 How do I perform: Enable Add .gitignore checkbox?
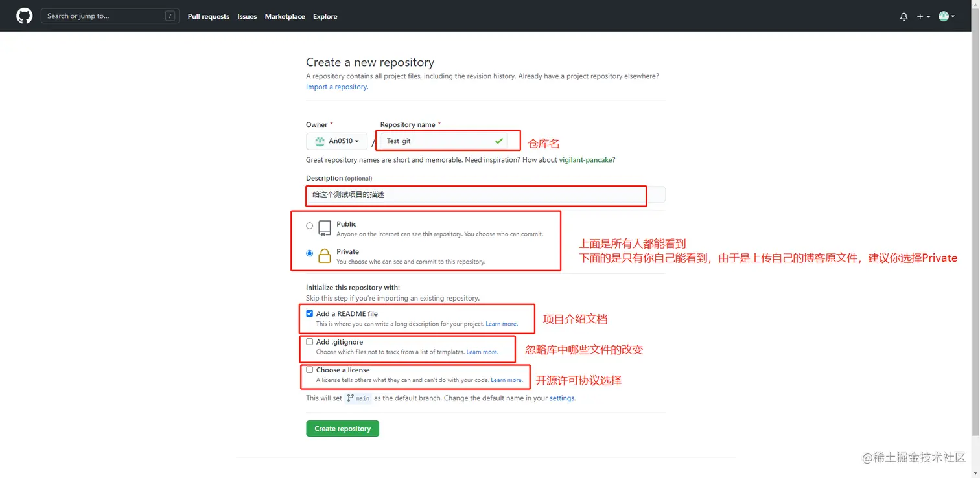pyautogui.click(x=310, y=341)
